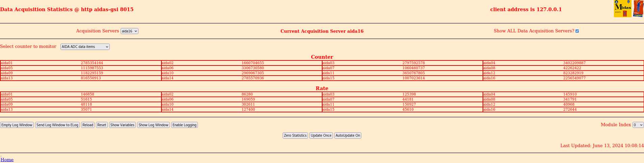Select counter value 3650767805 for aida11
Viewport: 644px width, 163px height.
pyautogui.click(x=414, y=73)
